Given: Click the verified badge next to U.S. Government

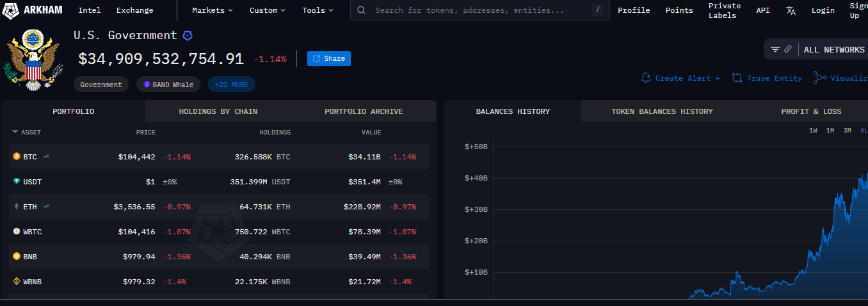Looking at the screenshot, I should coord(188,36).
